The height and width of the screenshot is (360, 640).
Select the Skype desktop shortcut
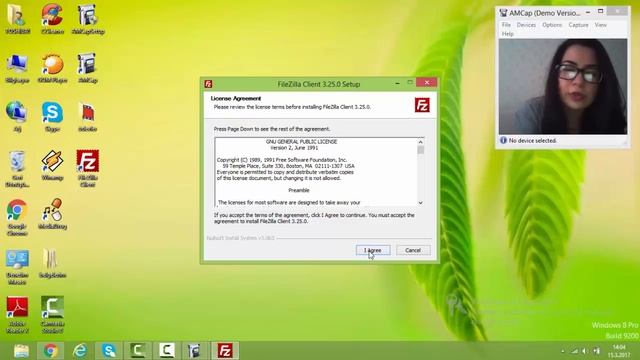[52, 116]
